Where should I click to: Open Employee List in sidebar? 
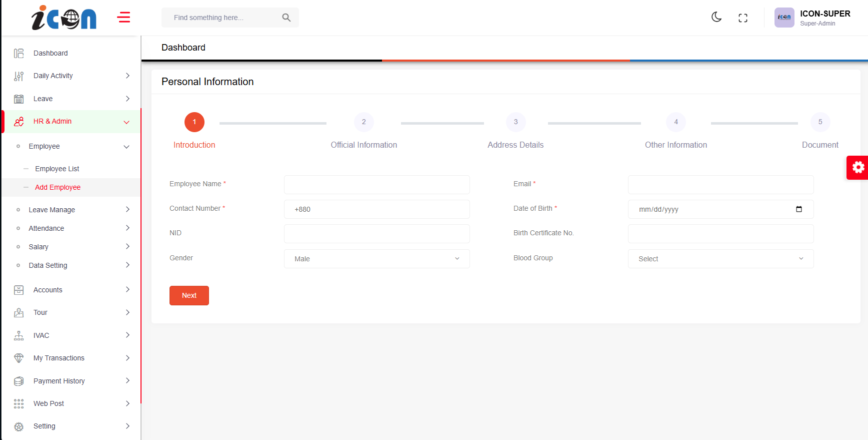pyautogui.click(x=57, y=169)
